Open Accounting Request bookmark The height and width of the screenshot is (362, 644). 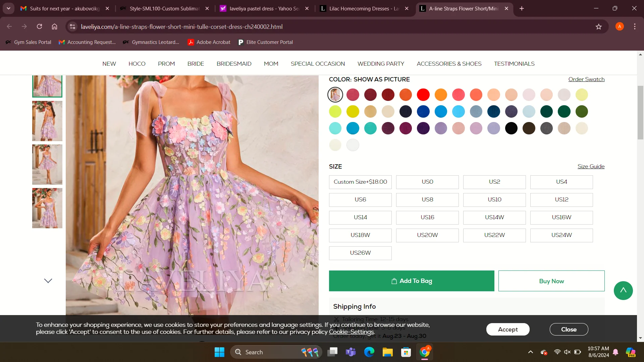pos(87,42)
